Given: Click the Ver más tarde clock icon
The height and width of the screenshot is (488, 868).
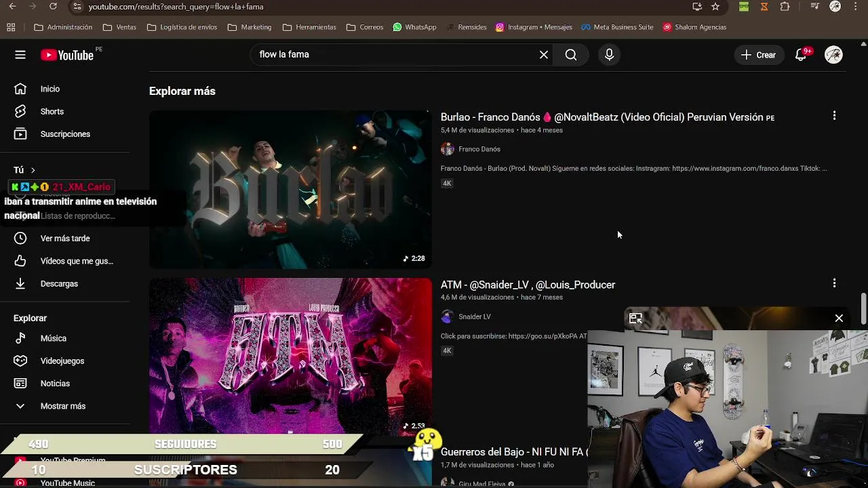Looking at the screenshot, I should 20,239.
